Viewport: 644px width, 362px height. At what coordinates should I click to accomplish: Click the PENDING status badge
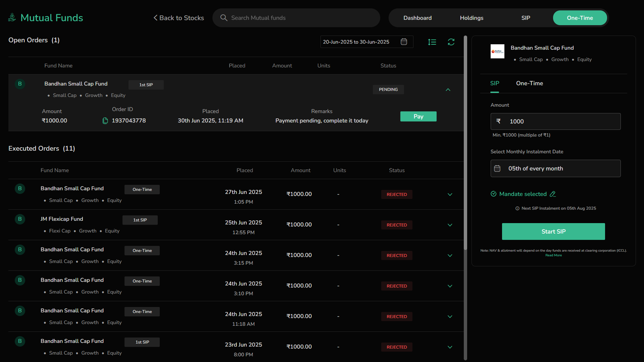pyautogui.click(x=388, y=90)
